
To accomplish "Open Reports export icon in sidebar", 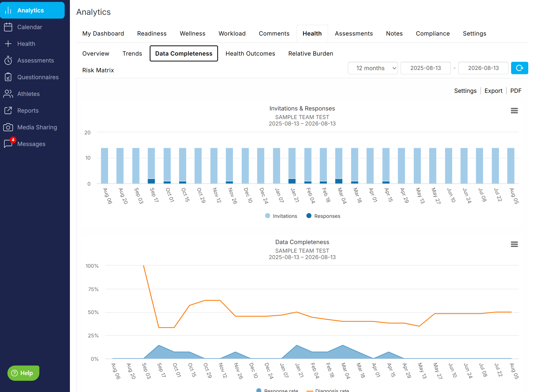I will click(x=8, y=110).
